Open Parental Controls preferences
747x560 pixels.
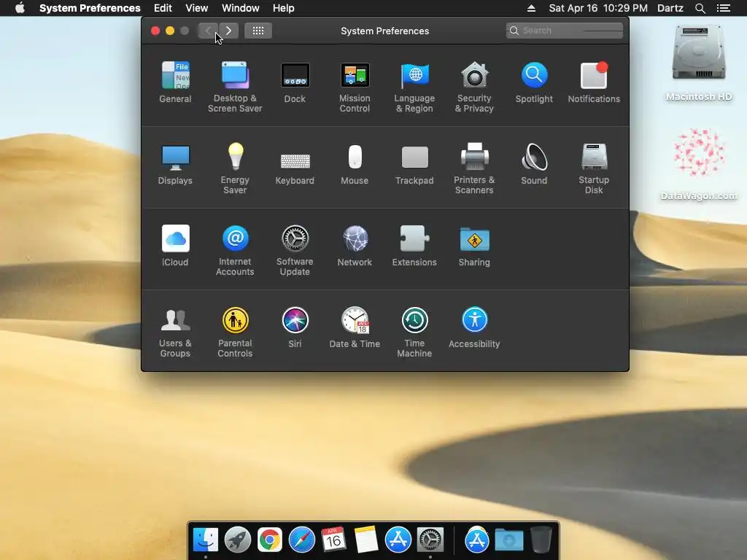point(235,332)
